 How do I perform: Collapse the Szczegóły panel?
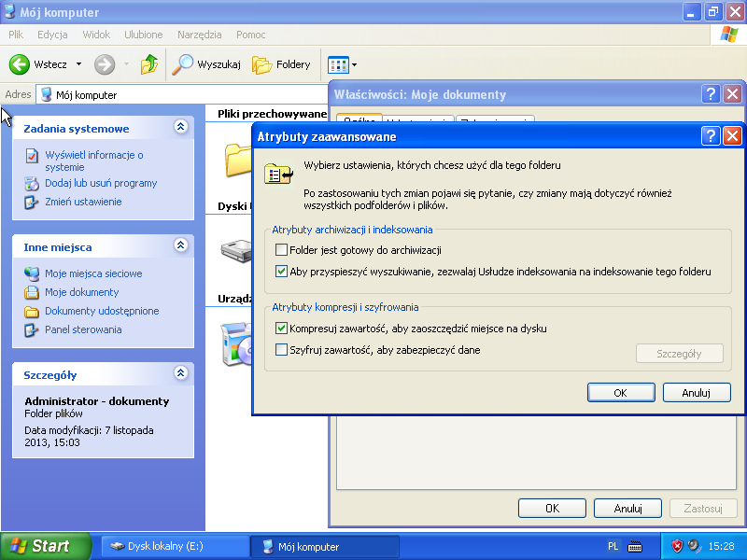point(181,374)
